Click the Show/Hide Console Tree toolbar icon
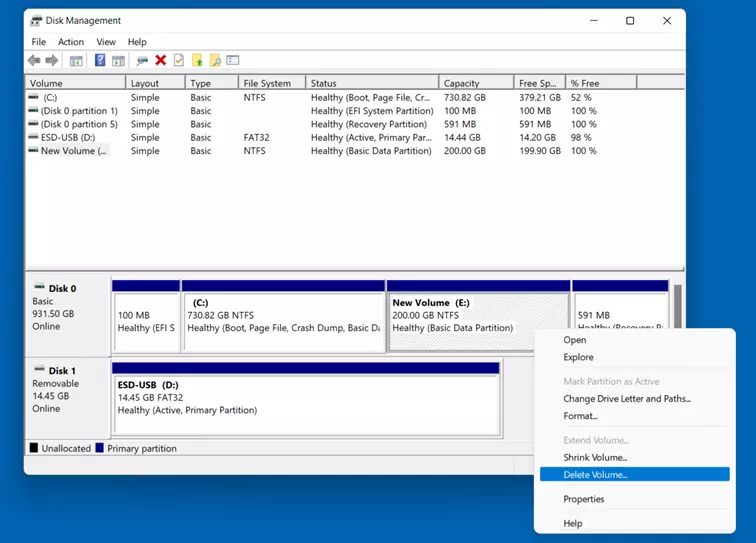The width and height of the screenshot is (756, 543). pos(76,61)
